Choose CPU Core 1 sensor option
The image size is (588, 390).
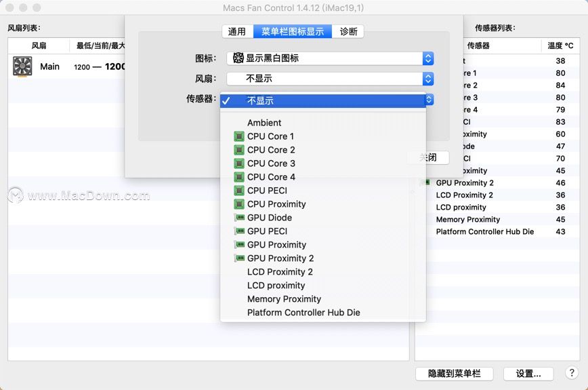[323, 136]
